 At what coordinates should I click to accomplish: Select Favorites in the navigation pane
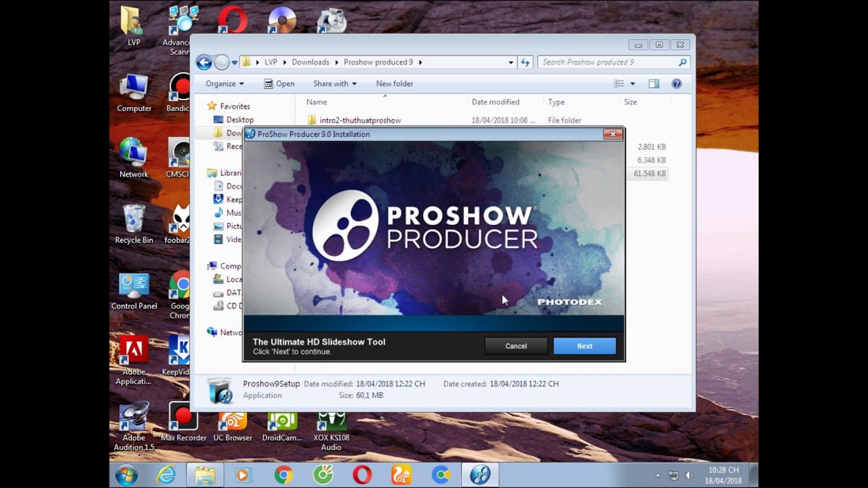235,106
